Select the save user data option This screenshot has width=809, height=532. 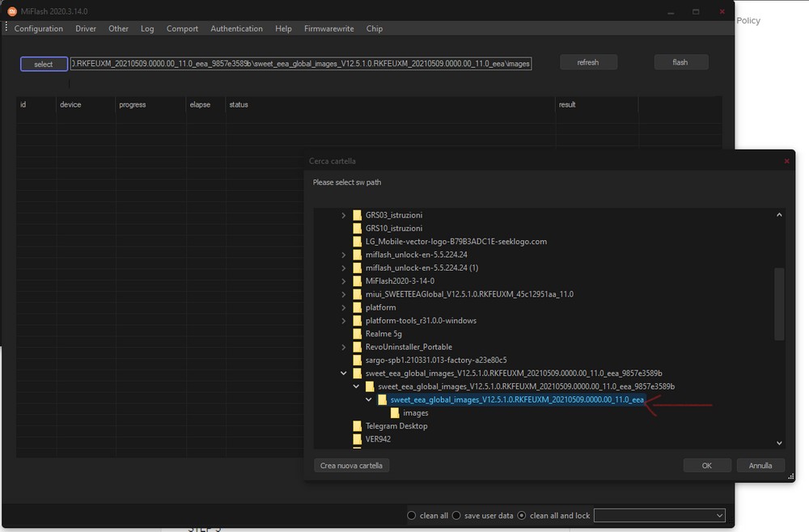457,516
